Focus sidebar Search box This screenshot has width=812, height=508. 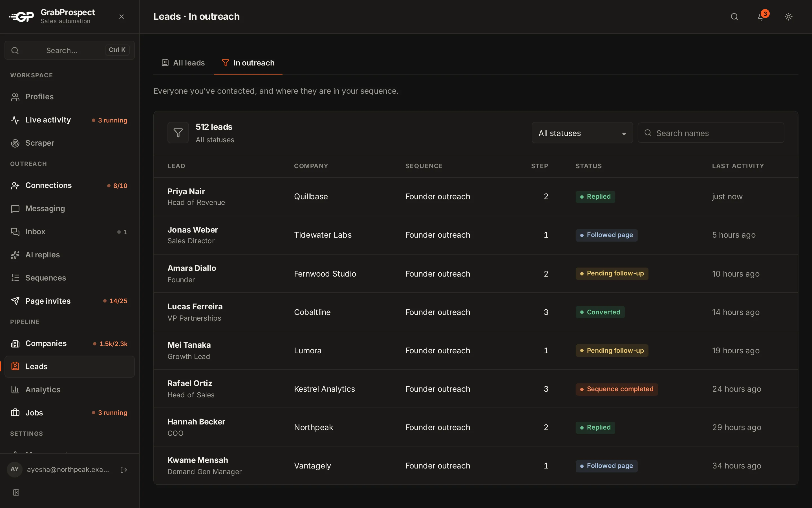point(69,51)
